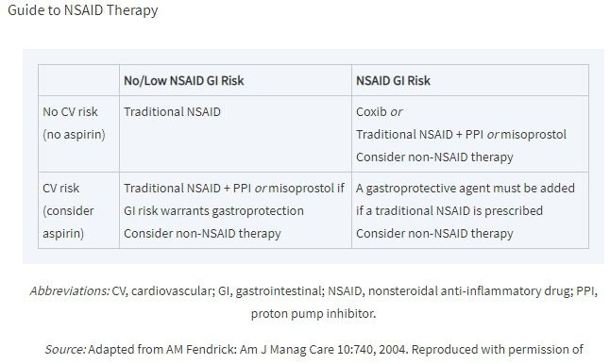Click the '(consider aspirin)' row label text
This screenshot has height=364, width=610.
[x=68, y=223]
